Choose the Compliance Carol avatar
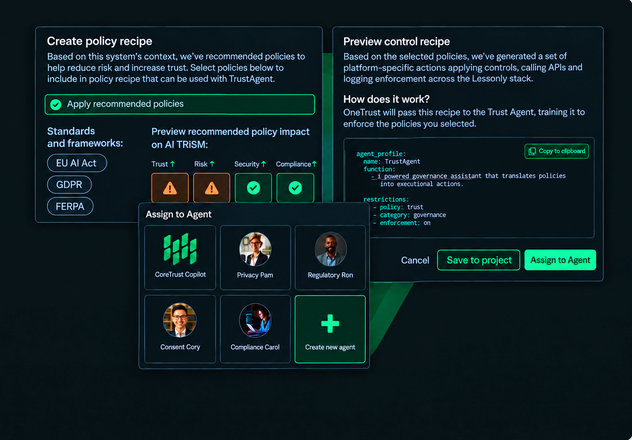632x440 pixels. click(255, 320)
